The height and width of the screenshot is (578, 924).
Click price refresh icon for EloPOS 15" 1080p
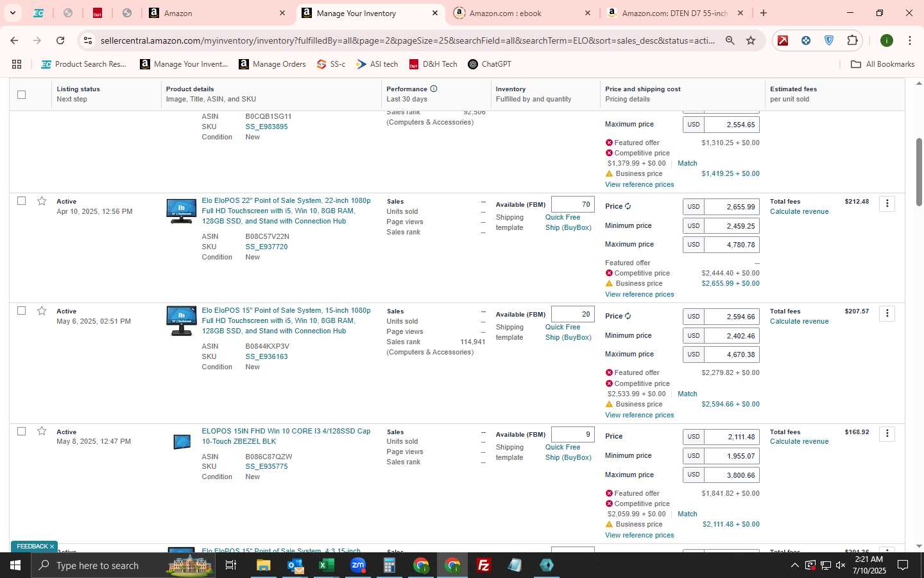click(628, 316)
